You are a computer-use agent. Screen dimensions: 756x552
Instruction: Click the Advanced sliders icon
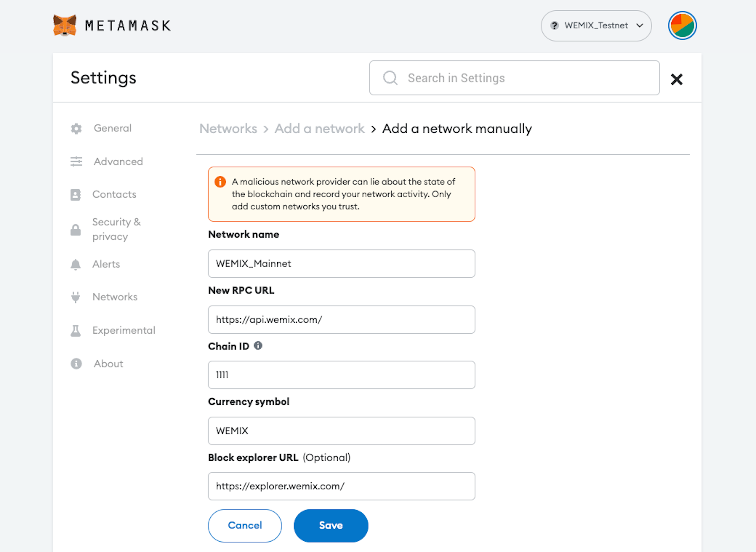(76, 162)
